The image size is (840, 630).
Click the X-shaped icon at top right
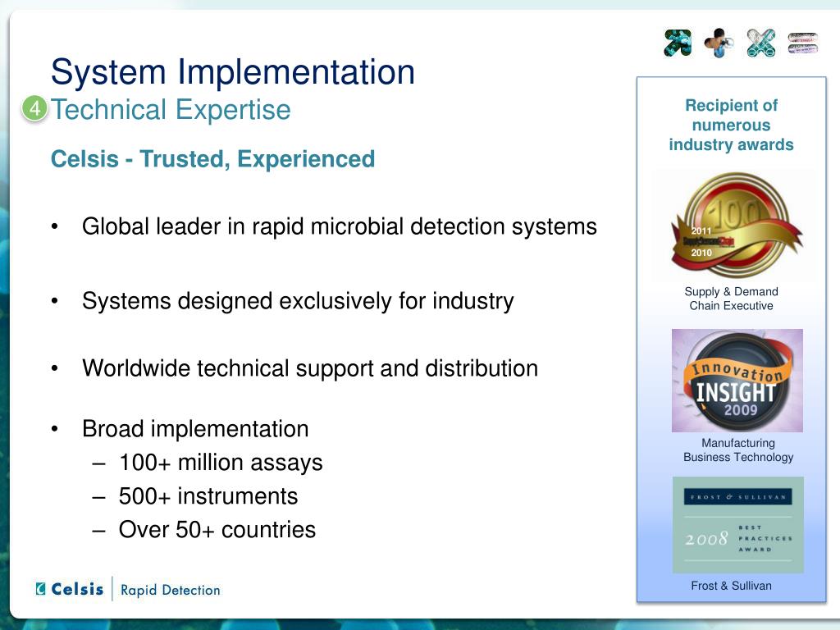tap(761, 43)
